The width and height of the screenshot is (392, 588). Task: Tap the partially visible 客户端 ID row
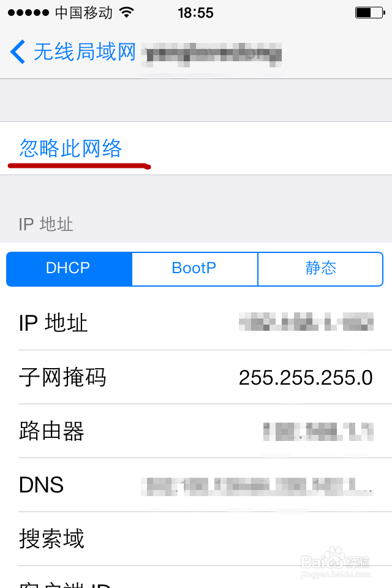[x=196, y=578]
